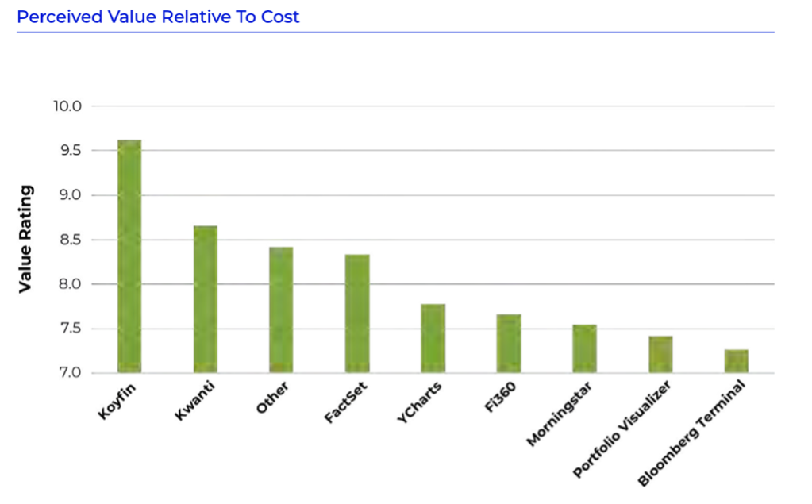Click the 9.5 y-axis tick label
The width and height of the screenshot is (812, 504).
click(x=71, y=151)
